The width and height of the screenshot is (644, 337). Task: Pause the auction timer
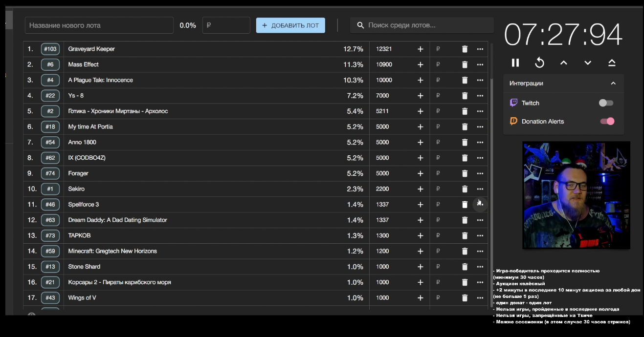tap(515, 63)
